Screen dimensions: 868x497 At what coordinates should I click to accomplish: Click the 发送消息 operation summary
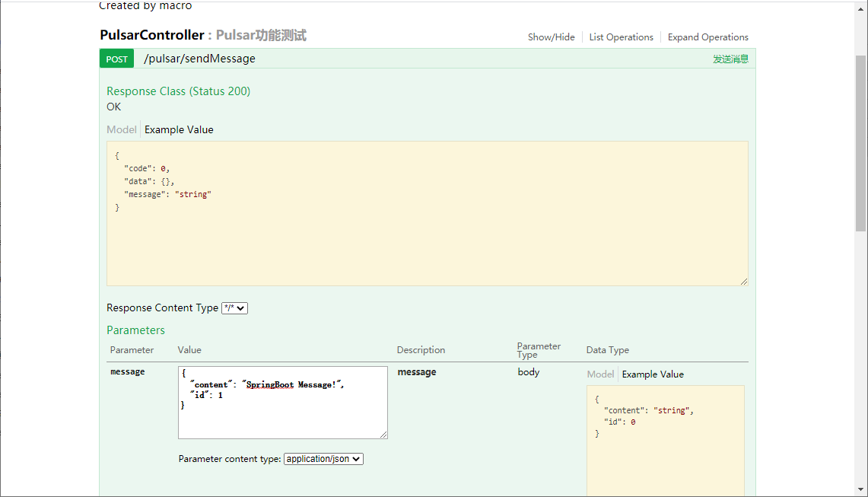730,59
